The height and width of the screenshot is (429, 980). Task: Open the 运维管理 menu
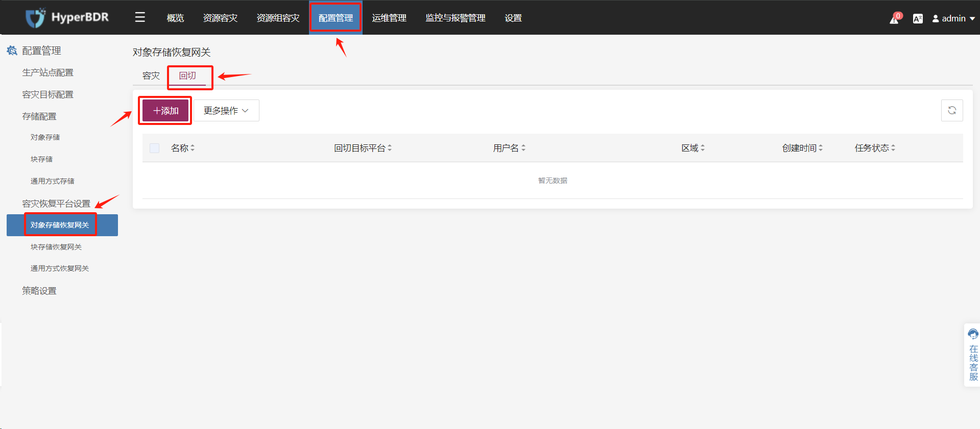389,18
